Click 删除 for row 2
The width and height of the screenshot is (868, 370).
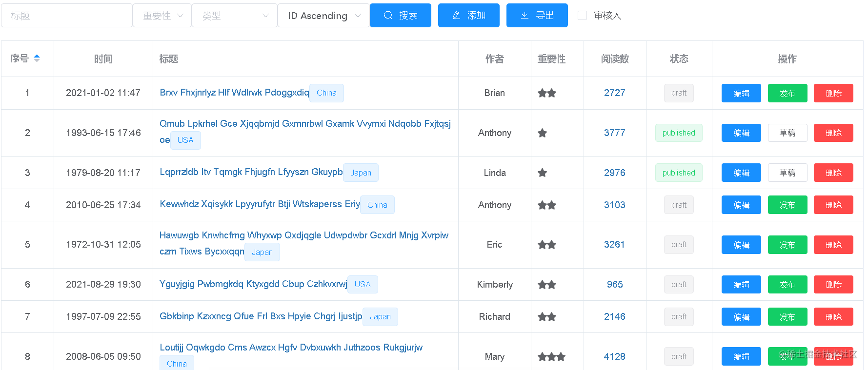point(833,133)
